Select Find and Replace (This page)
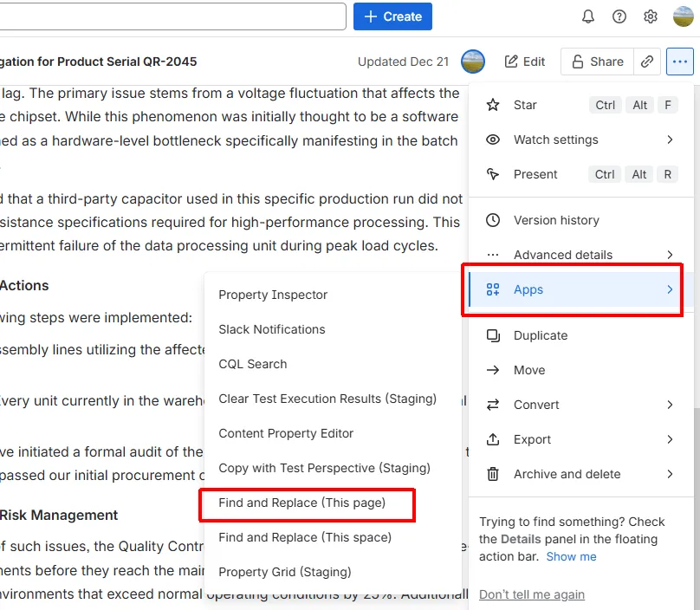 click(302, 503)
